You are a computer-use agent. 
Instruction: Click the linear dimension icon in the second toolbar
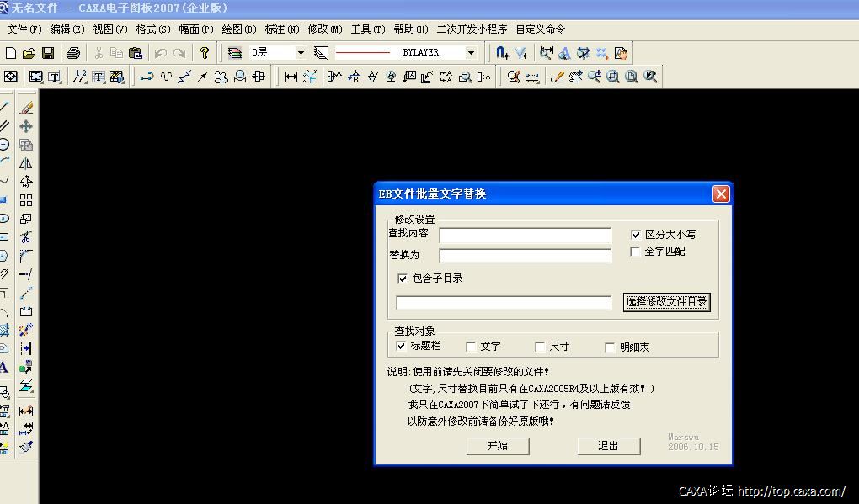pos(291,77)
